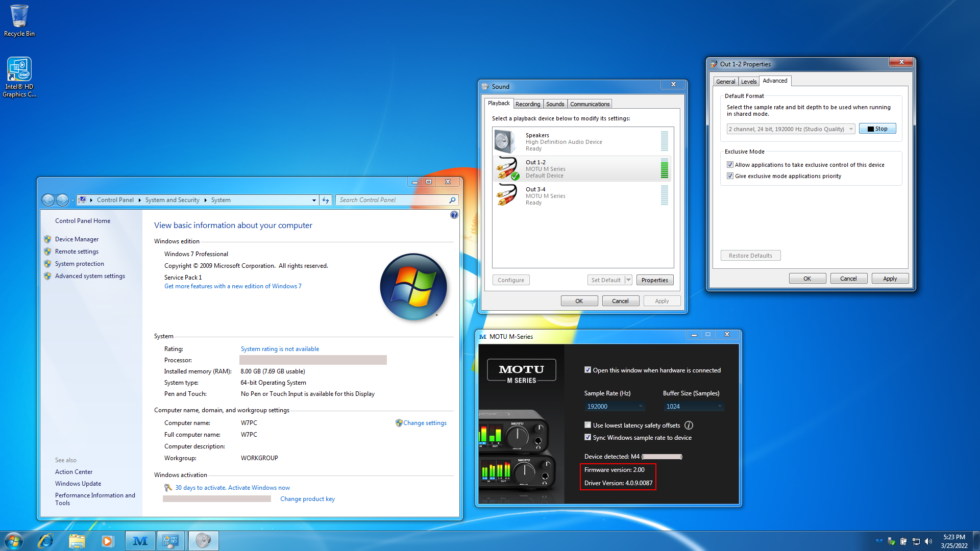Switch to Control Panel System taskbar button

(x=171, y=541)
